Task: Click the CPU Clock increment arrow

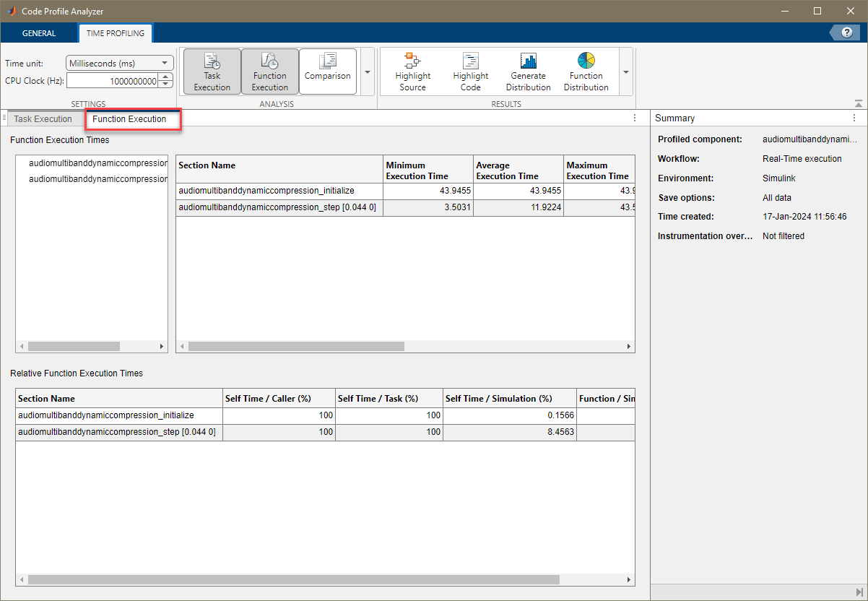Action: 167,77
